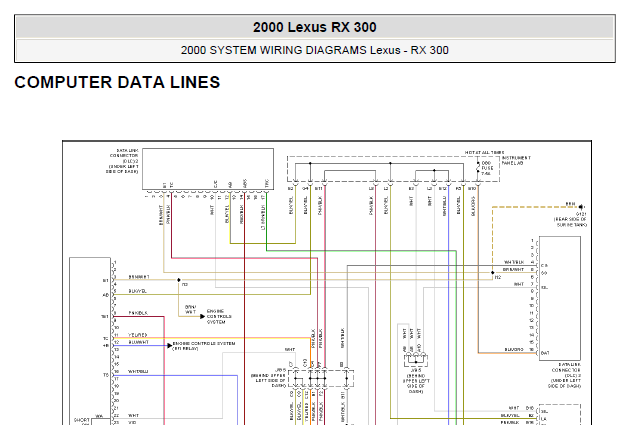Image resolution: width=625 pixels, height=425 pixels.
Task: Click the DLC 3 connector box
Action: [560, 298]
